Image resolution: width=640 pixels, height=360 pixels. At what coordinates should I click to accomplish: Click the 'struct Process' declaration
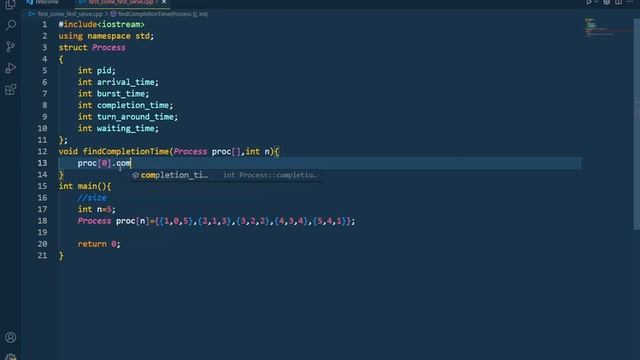(92, 47)
